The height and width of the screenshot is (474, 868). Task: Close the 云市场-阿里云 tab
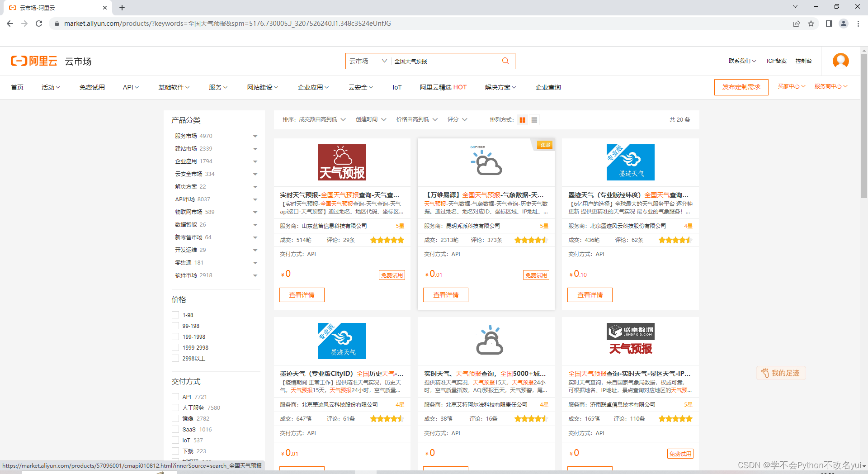(x=105, y=8)
